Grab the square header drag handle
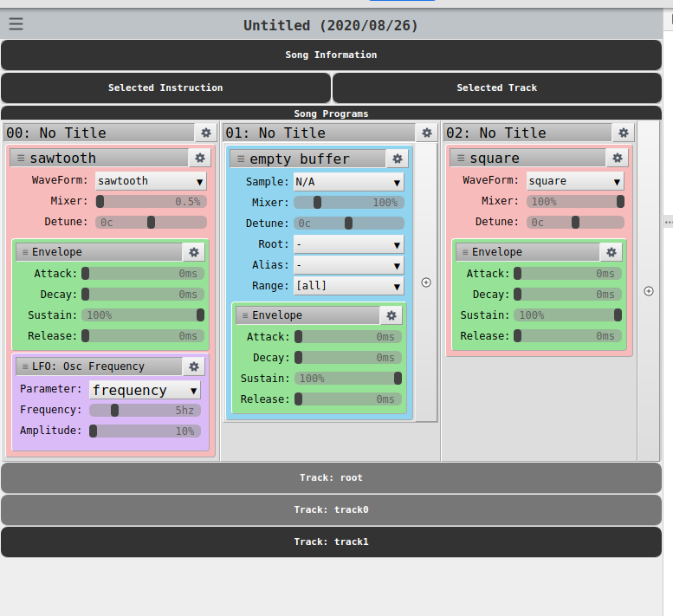Screen dimensions: 673x616 point(461,158)
